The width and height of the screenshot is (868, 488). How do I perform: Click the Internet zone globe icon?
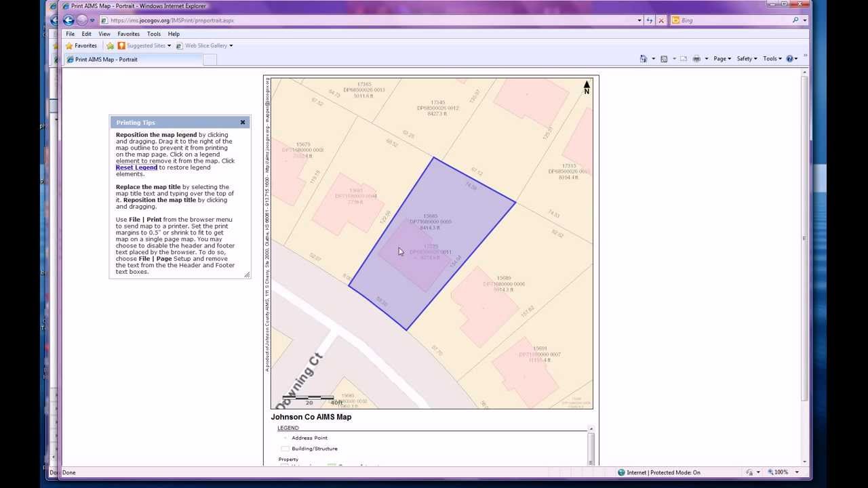(621, 472)
